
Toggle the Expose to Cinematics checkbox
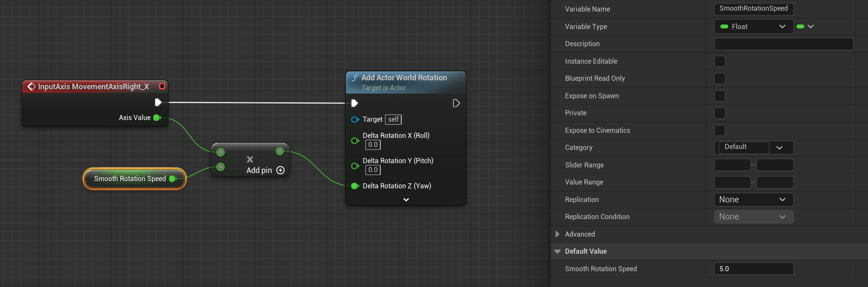[720, 130]
